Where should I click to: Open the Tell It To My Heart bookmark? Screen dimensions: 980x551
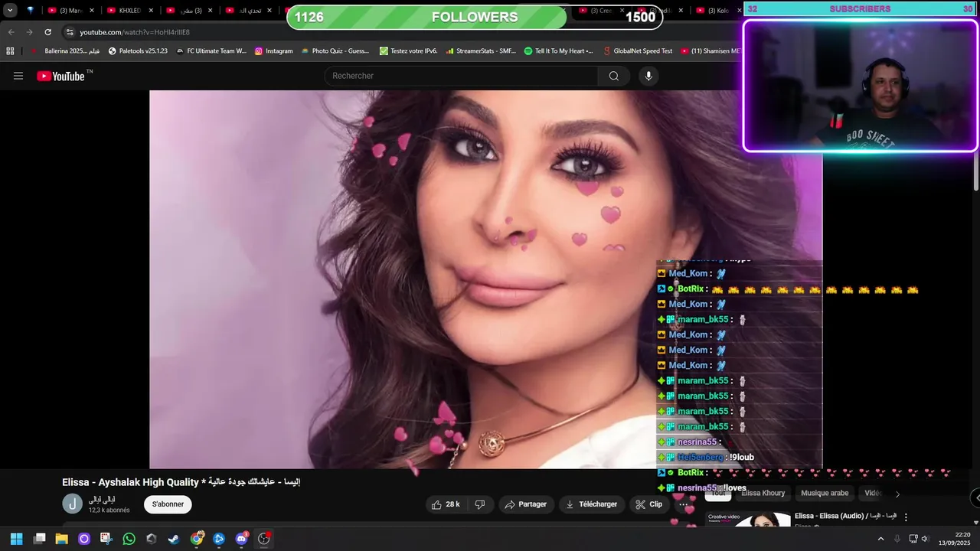558,51
